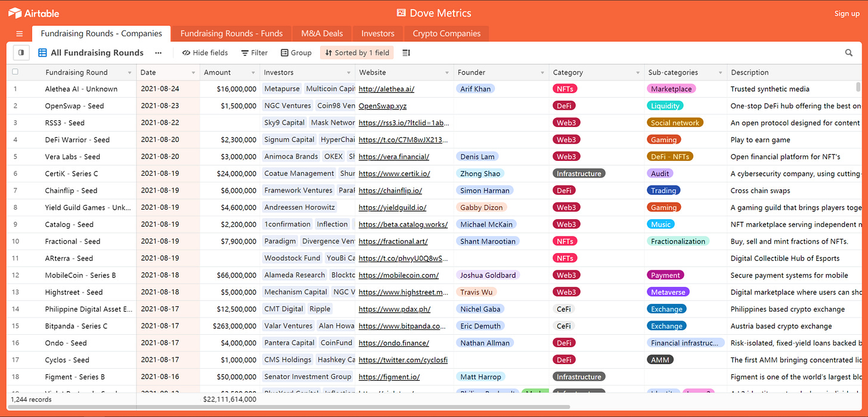
Task: Open the https://yieldguild.io/ link
Action: [x=392, y=208]
